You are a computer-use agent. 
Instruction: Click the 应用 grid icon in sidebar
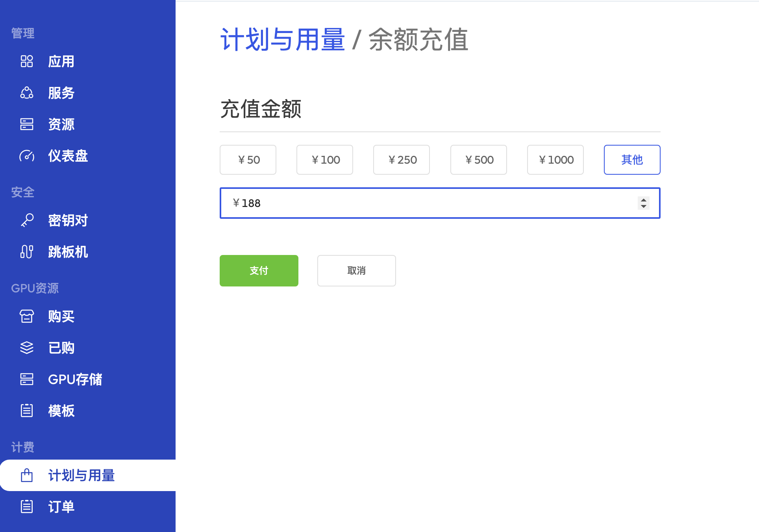[27, 61]
